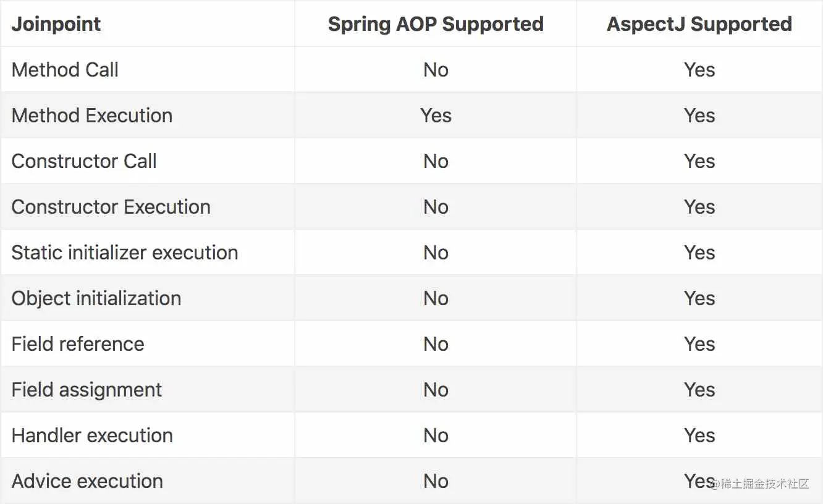Select the Constructor Call cell
The width and height of the screenshot is (823, 504).
84,161
